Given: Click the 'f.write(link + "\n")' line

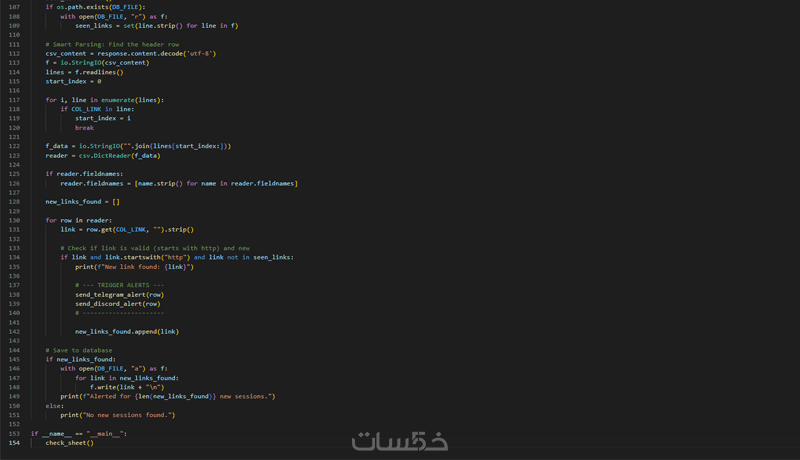Looking at the screenshot, I should [127, 387].
